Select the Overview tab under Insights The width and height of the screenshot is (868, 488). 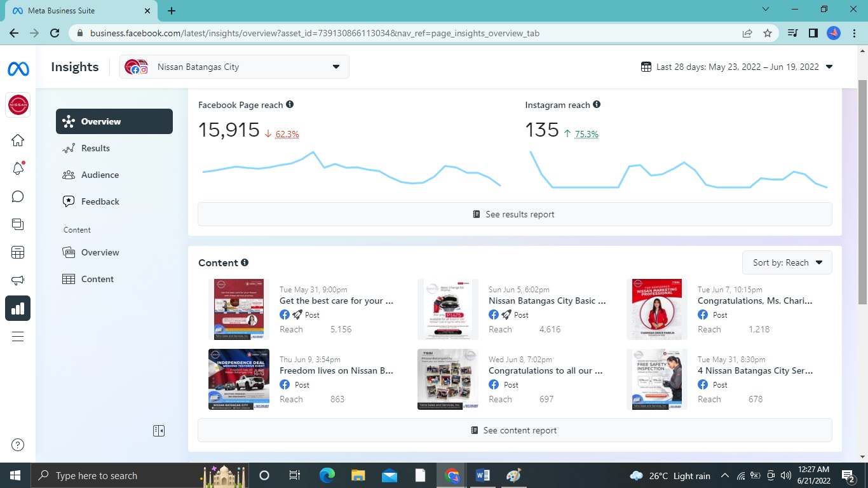pyautogui.click(x=114, y=121)
